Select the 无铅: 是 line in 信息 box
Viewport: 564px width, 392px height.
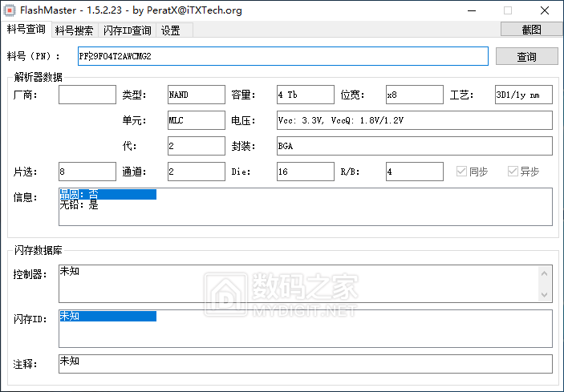click(x=79, y=205)
